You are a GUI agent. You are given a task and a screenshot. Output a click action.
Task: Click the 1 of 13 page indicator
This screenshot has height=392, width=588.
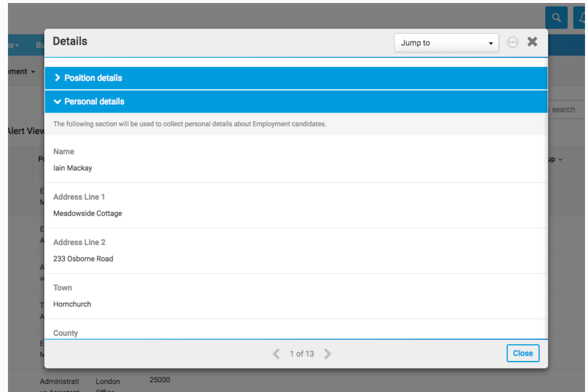(x=302, y=354)
